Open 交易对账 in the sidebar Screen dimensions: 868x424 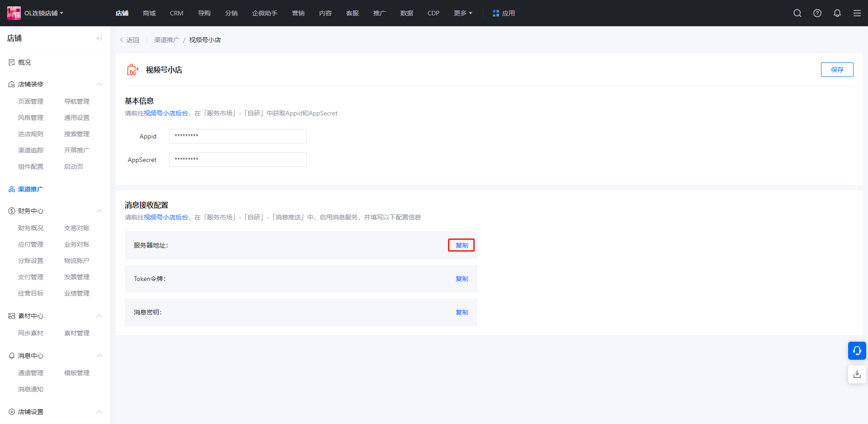pos(77,228)
